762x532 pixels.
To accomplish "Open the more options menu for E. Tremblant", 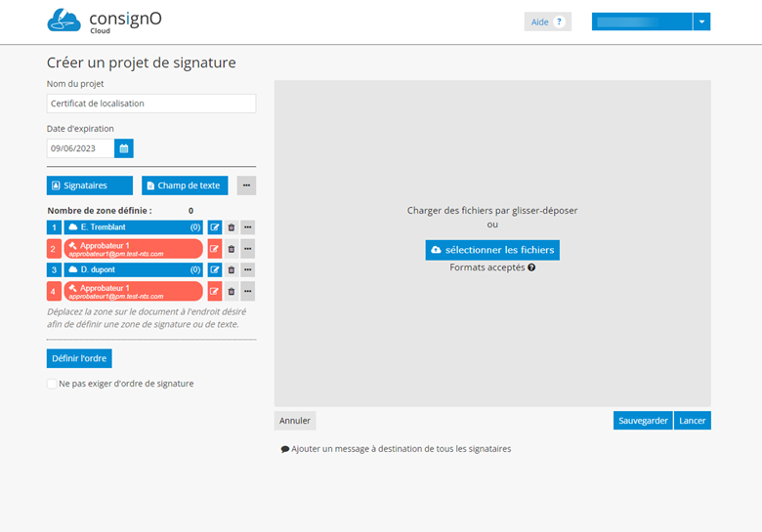I will [x=248, y=227].
